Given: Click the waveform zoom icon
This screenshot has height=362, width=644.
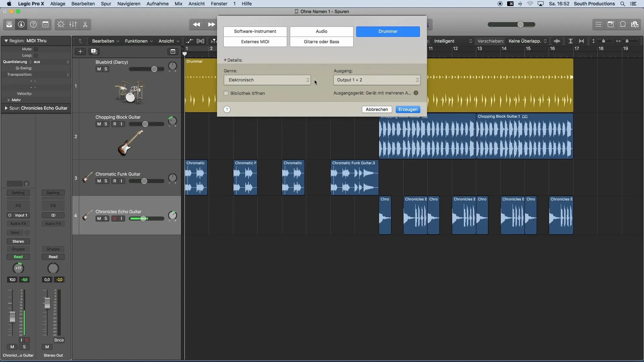Looking at the screenshot, I should [557, 41].
